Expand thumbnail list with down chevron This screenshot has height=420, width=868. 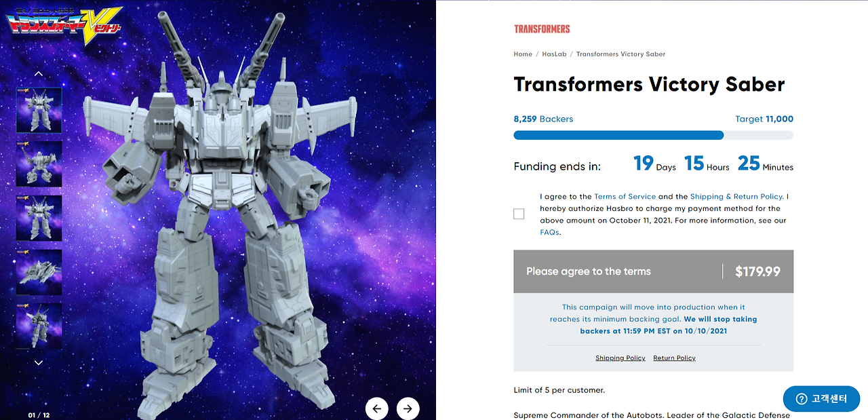(39, 363)
